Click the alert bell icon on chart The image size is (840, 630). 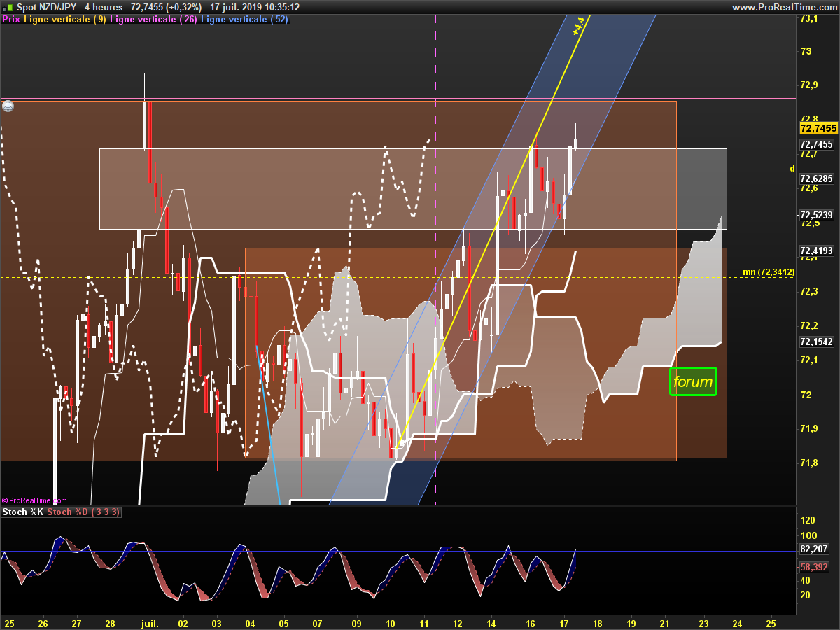tap(8, 106)
